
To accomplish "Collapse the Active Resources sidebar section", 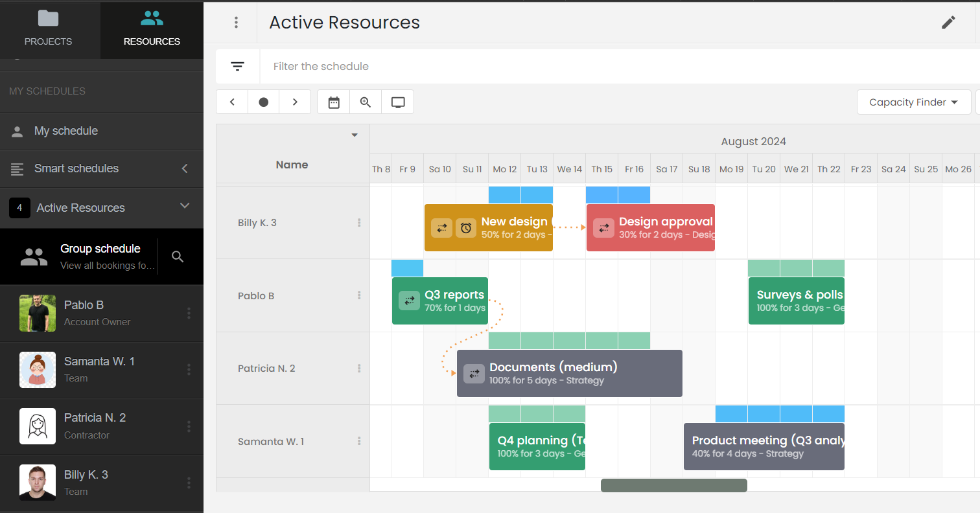I will pyautogui.click(x=185, y=207).
